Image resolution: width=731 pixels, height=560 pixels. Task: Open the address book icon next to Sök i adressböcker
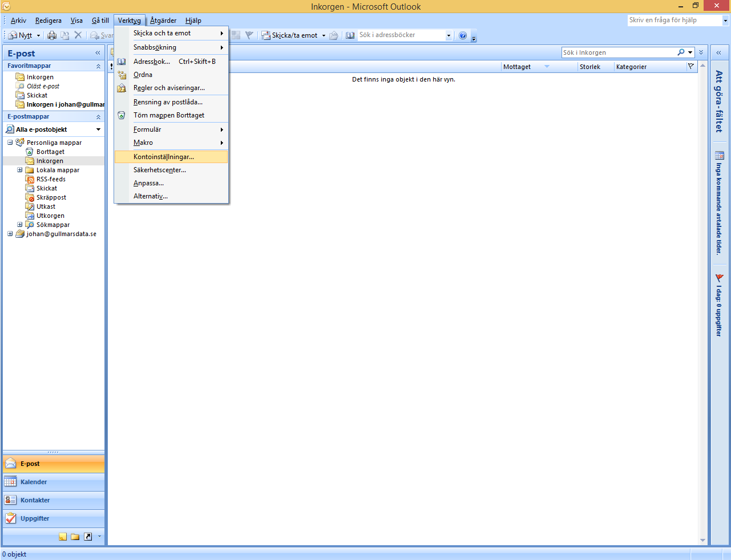[x=350, y=35]
